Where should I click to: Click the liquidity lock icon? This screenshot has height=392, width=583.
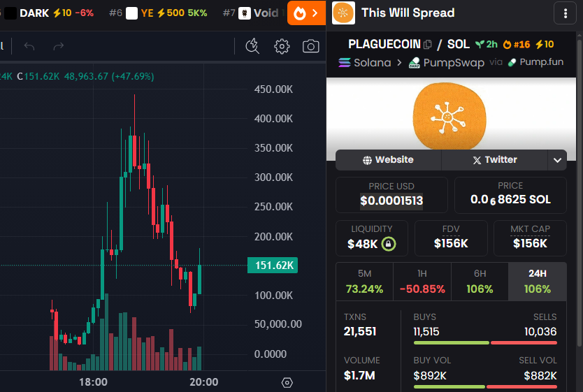(x=389, y=244)
